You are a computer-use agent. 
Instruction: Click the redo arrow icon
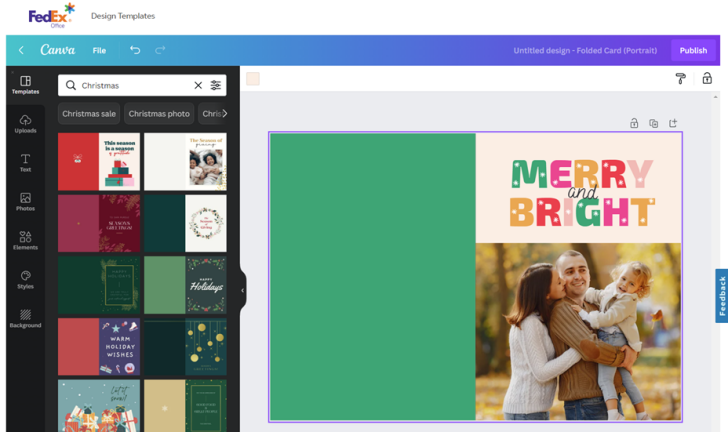(160, 50)
